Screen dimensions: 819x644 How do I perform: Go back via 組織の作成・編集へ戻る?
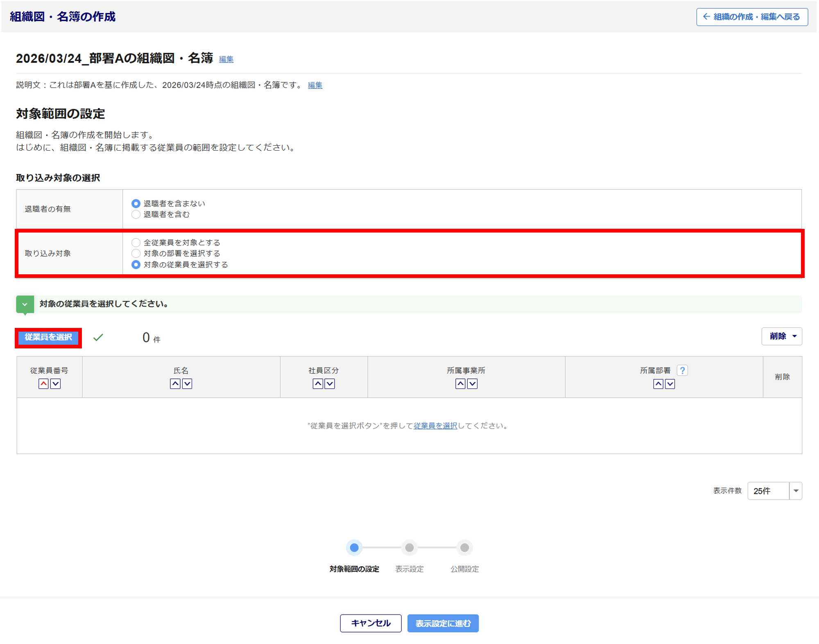[x=752, y=17]
